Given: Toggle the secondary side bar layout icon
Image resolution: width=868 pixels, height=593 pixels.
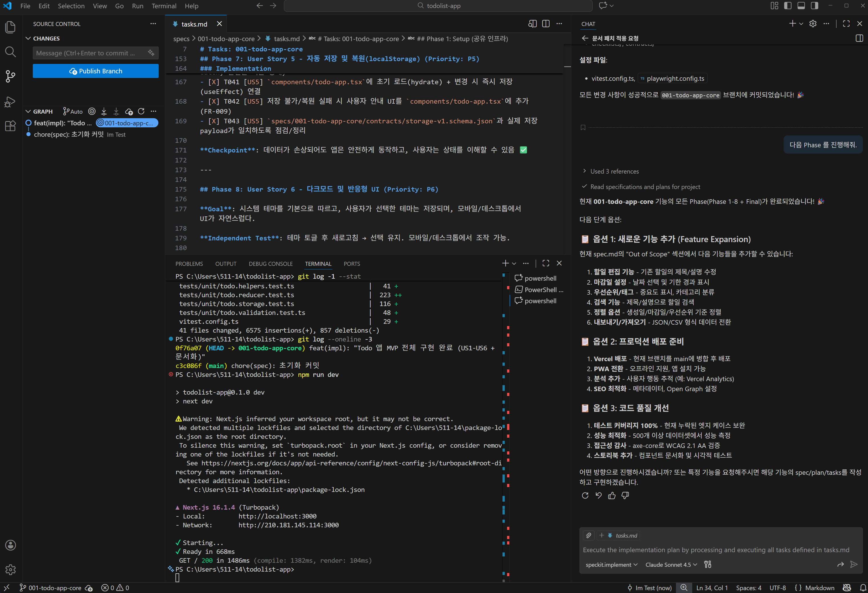Looking at the screenshot, I should point(815,6).
